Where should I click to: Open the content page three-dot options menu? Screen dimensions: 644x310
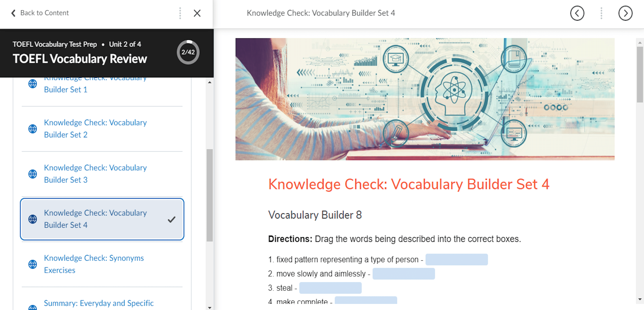pos(601,13)
